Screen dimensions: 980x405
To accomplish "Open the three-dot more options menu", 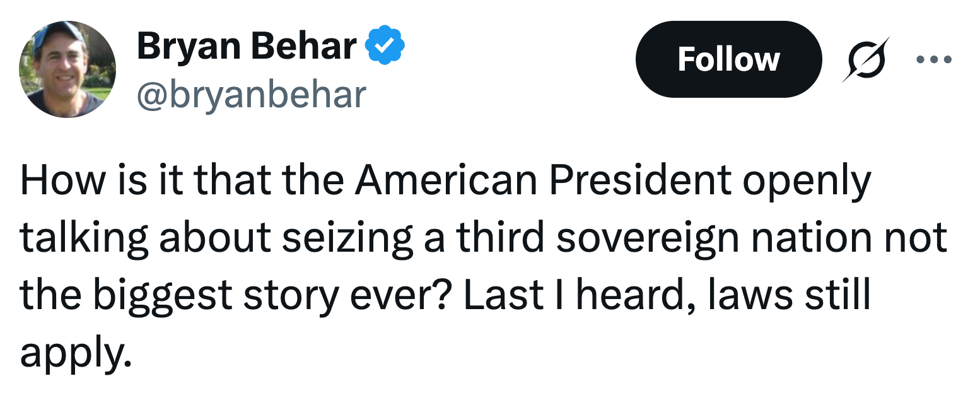I will [933, 60].
